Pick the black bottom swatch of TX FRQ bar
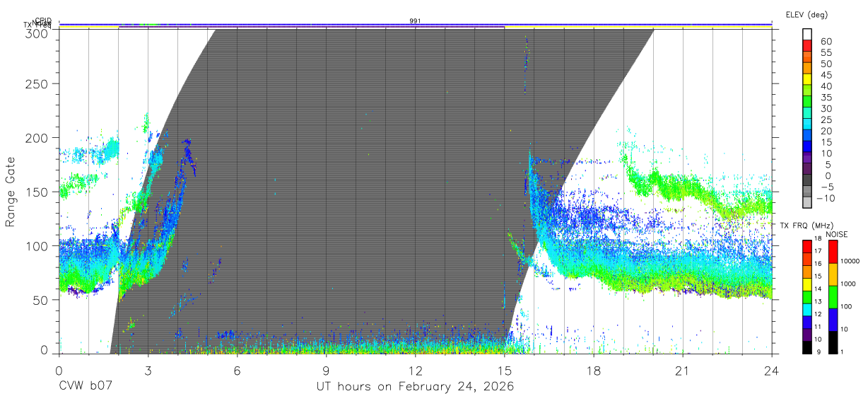The image size is (868, 401). pos(807,347)
